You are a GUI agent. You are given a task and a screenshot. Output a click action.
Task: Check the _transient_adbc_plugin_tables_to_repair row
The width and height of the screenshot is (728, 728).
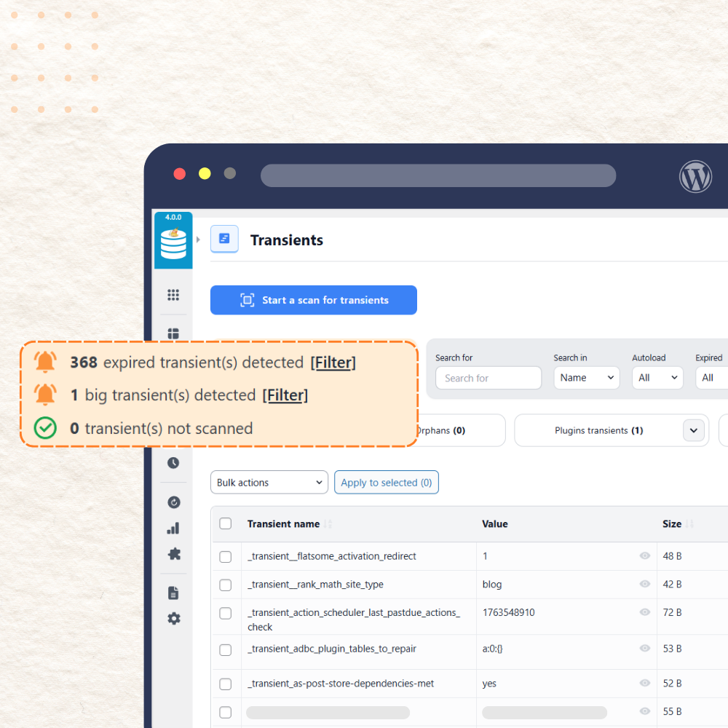(226, 649)
